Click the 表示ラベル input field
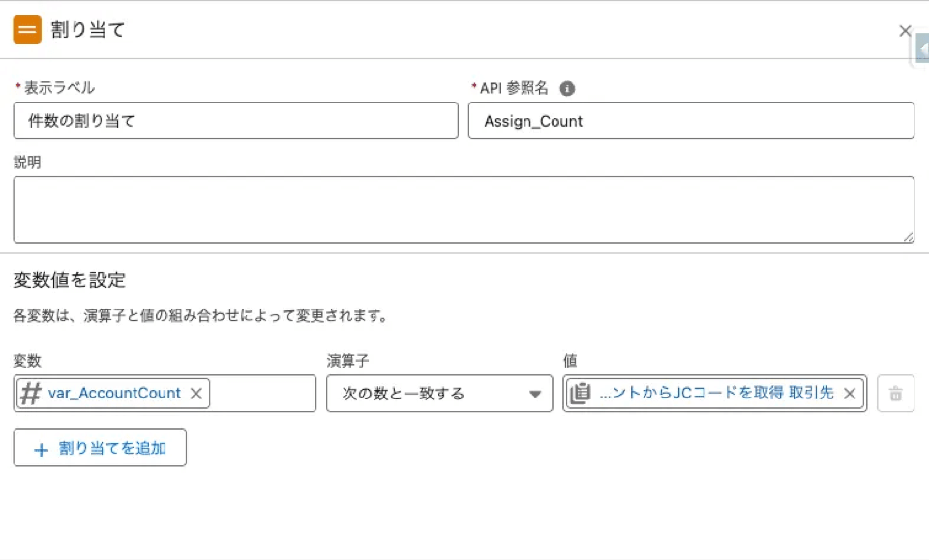The height and width of the screenshot is (560, 929). (x=236, y=121)
